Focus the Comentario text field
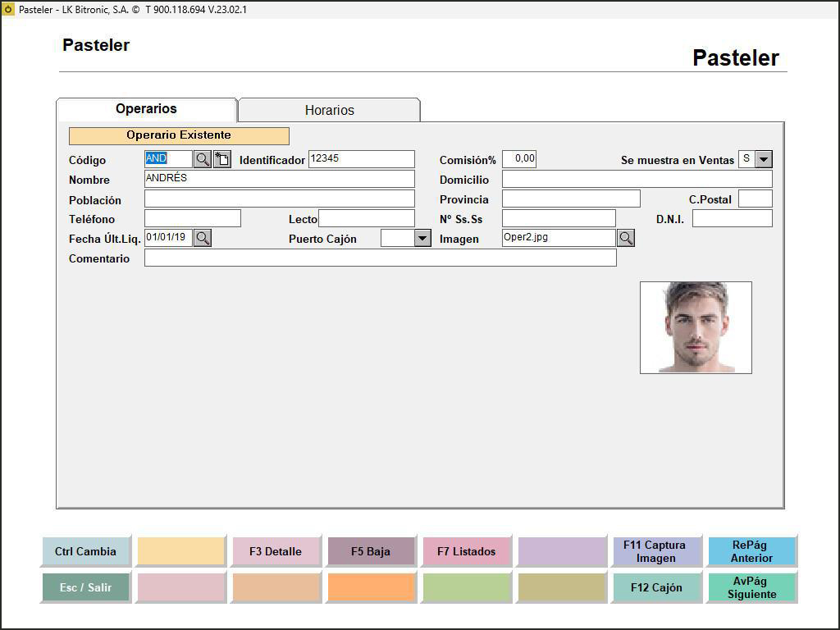The width and height of the screenshot is (840, 630). [380, 258]
